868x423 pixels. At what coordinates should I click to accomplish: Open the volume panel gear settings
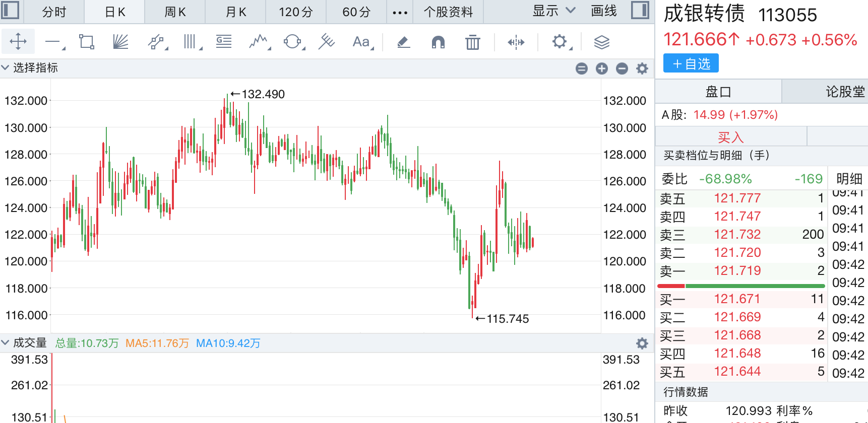(642, 343)
